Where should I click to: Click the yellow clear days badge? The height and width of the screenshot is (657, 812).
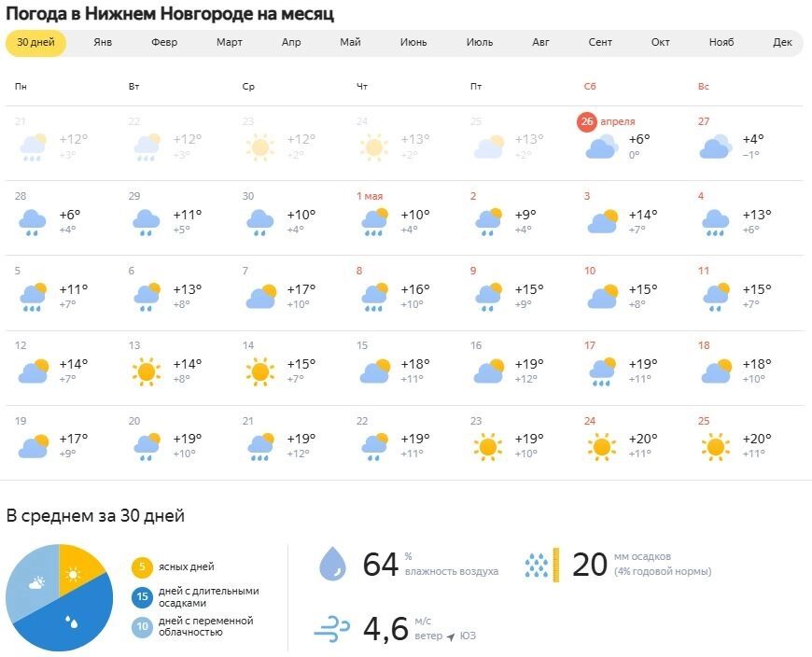click(x=143, y=566)
